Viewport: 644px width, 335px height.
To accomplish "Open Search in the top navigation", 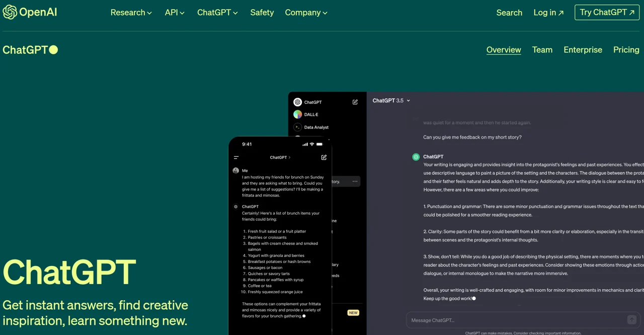I will [x=509, y=13].
